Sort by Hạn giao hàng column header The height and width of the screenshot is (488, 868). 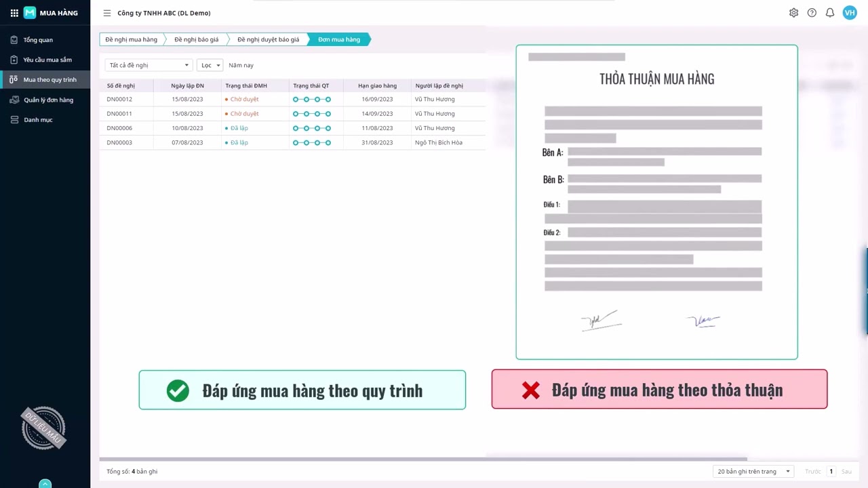(377, 86)
